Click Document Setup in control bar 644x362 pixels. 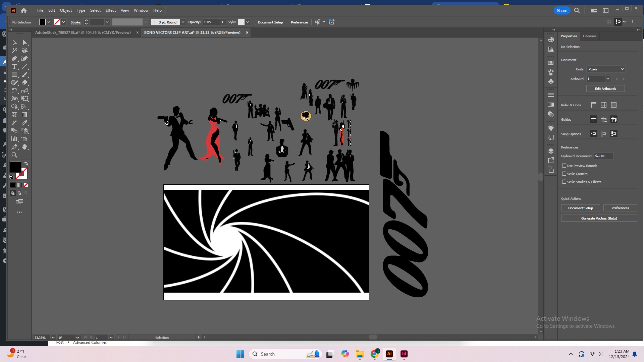[x=270, y=22]
